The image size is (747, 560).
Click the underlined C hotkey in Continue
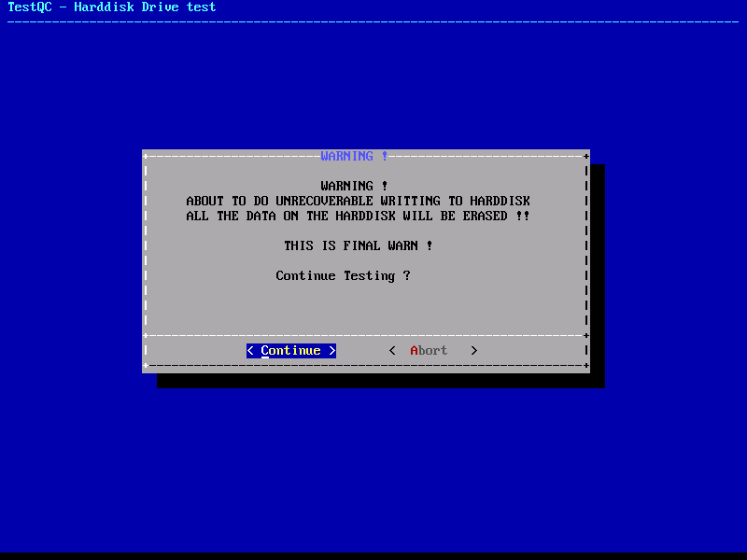(265, 351)
